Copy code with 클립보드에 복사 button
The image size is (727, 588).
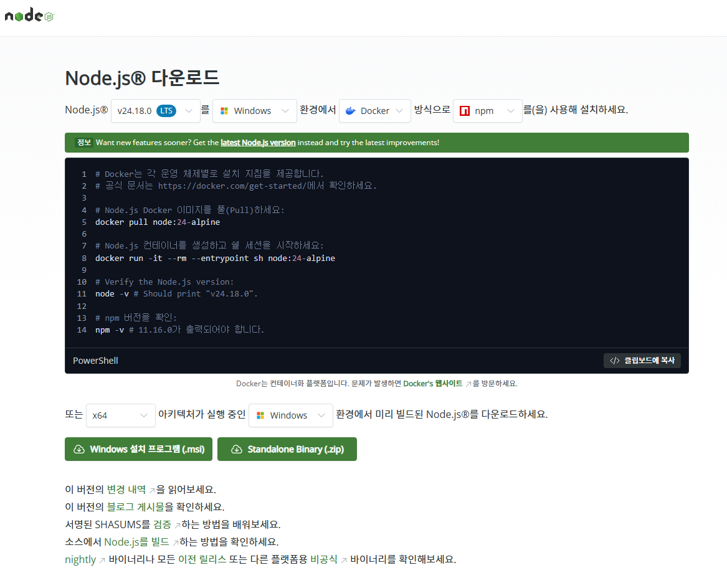(642, 360)
